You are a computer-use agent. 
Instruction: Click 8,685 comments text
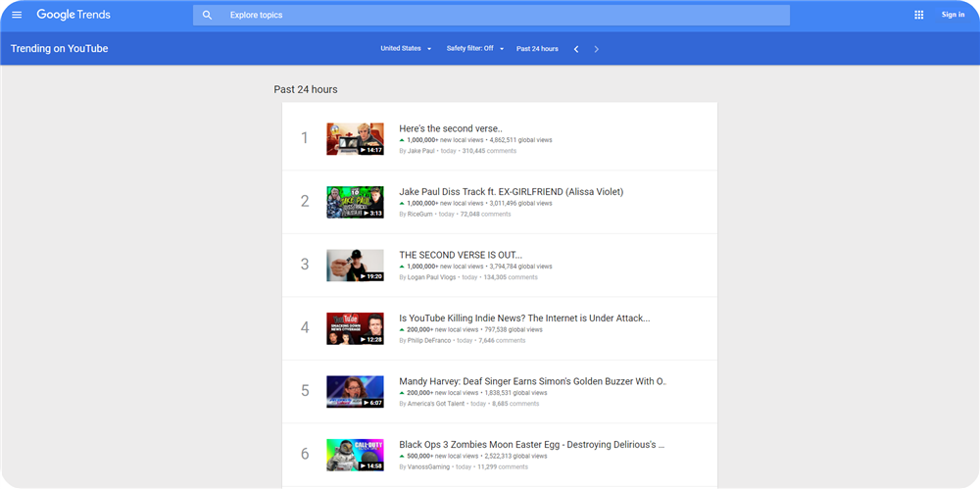tap(515, 404)
